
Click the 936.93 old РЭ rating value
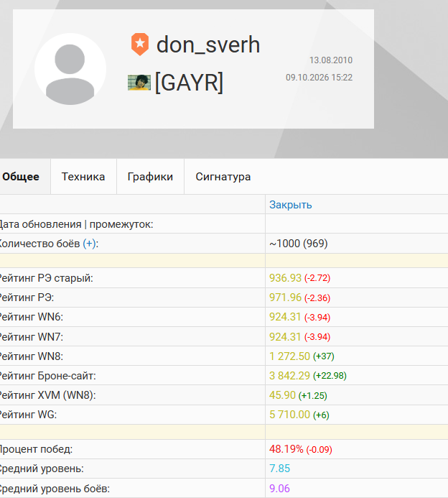(x=285, y=278)
